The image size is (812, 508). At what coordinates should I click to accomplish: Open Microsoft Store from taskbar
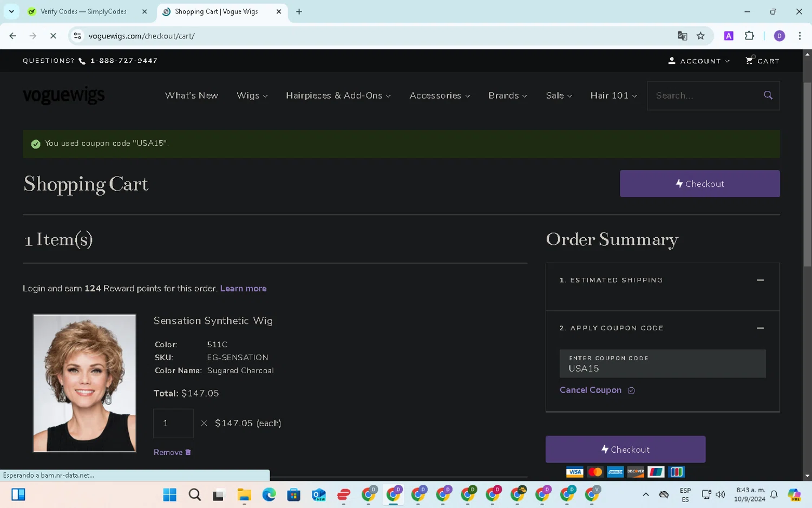(294, 494)
